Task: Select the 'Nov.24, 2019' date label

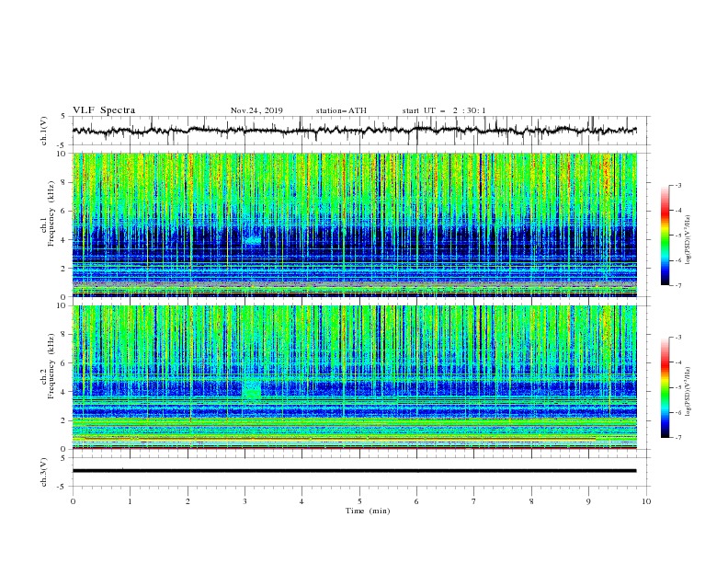Action: pos(256,110)
